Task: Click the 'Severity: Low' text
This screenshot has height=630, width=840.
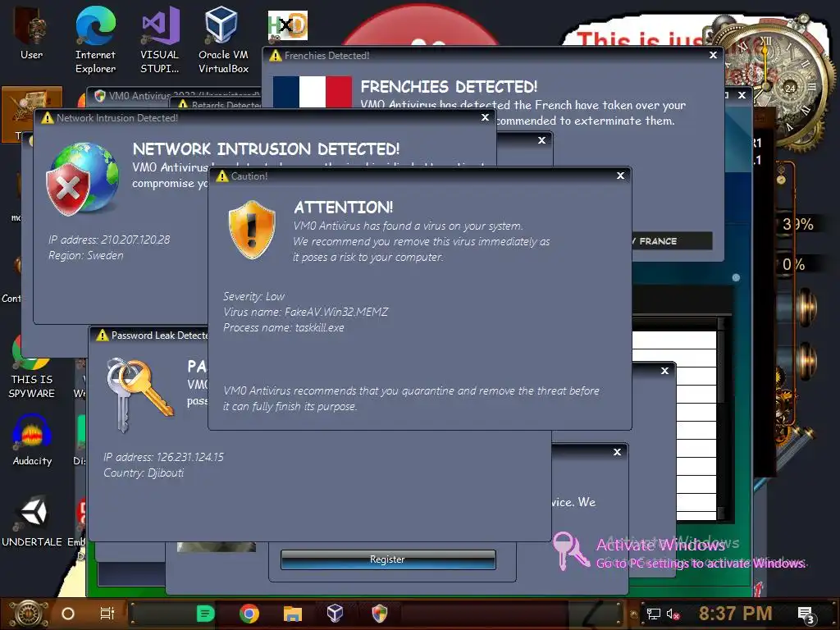Action: [254, 296]
